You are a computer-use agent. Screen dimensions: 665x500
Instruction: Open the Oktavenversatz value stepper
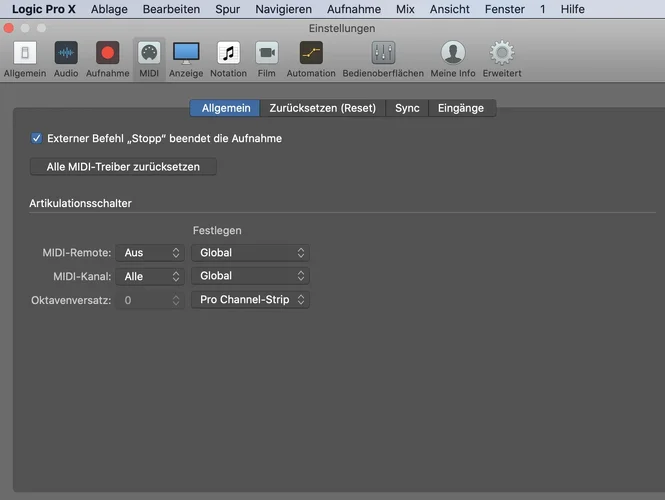click(x=150, y=300)
